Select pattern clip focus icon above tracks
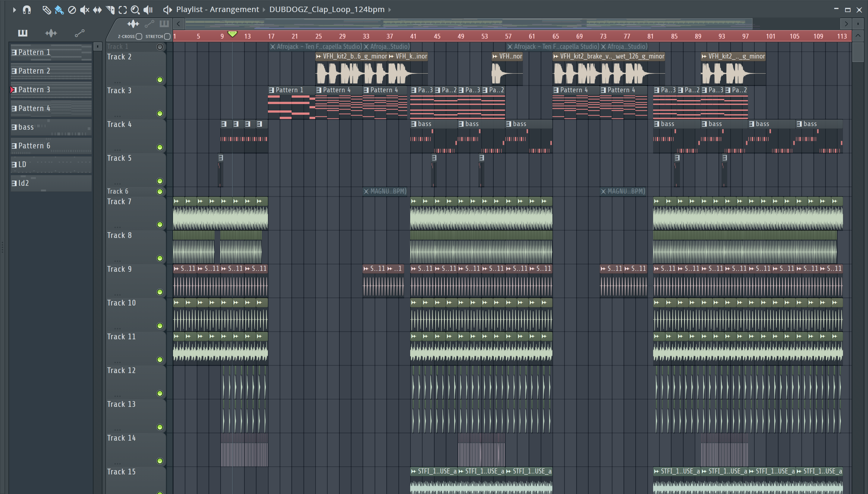868x494 pixels. [x=164, y=24]
